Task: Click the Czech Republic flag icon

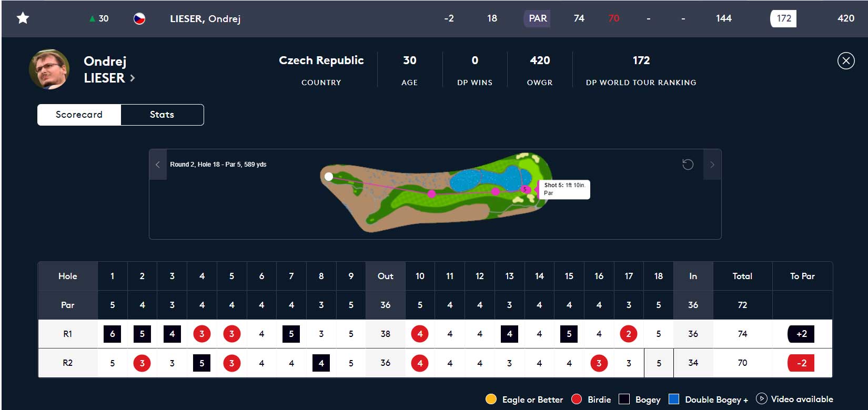Action: 139,19
